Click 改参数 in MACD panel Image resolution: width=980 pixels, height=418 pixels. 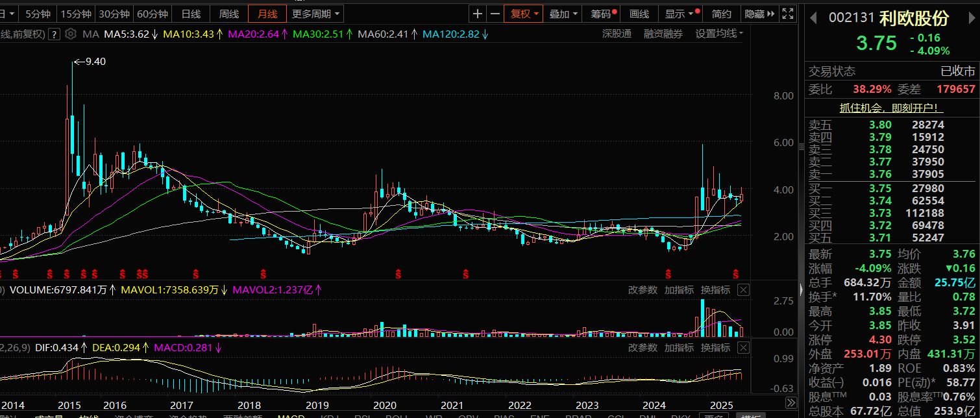pos(643,348)
